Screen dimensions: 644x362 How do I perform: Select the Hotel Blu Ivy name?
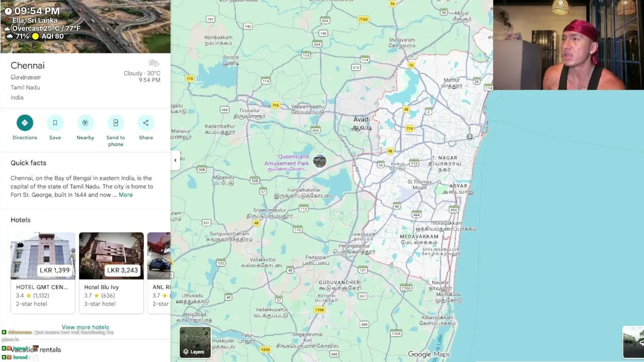click(102, 287)
